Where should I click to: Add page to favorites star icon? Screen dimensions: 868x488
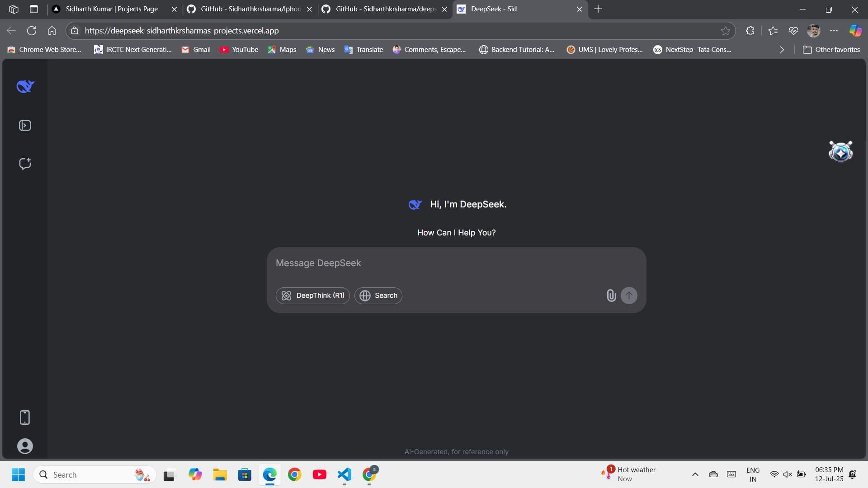pyautogui.click(x=726, y=31)
